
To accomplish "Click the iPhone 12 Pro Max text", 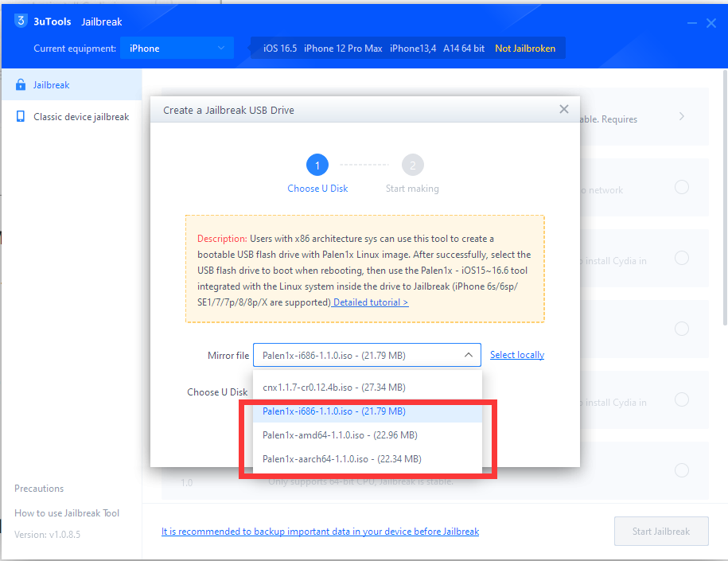I will coord(343,49).
